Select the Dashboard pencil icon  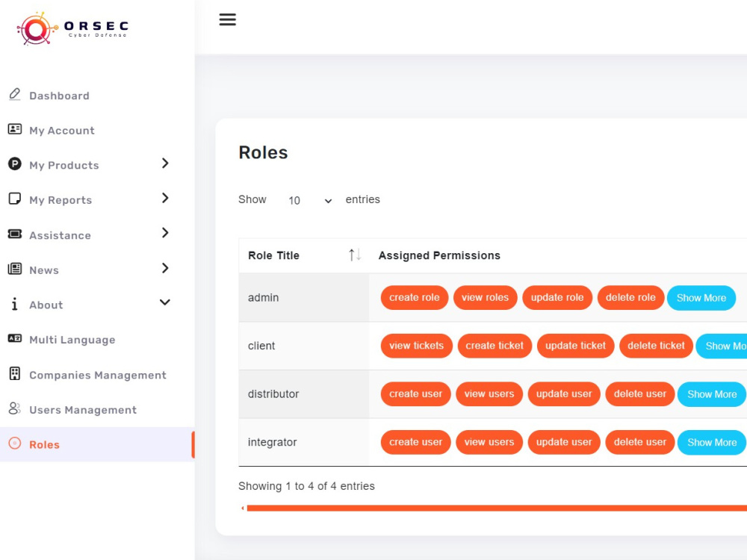pos(14,94)
